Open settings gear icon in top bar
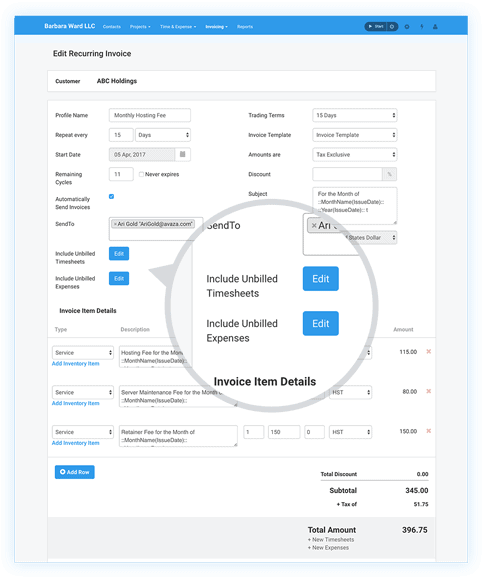The height and width of the screenshot is (578, 483). 407,27
